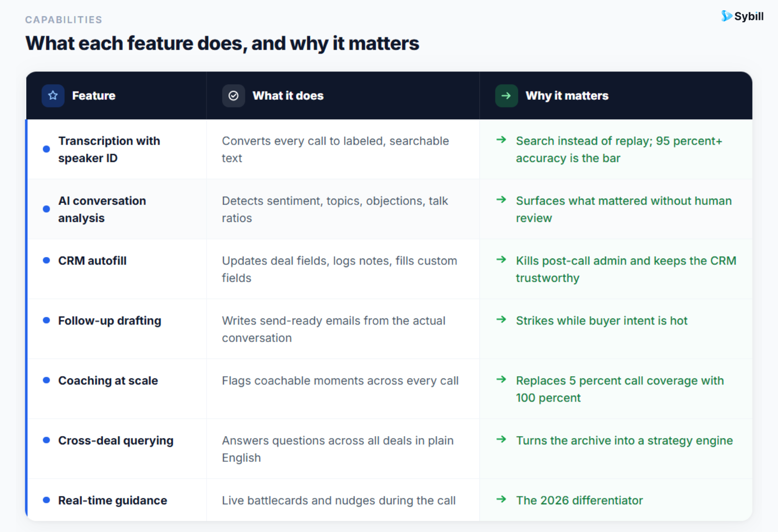The image size is (778, 532).
Task: Select the 'Transcription with speaker ID' feature name
Action: click(x=109, y=149)
